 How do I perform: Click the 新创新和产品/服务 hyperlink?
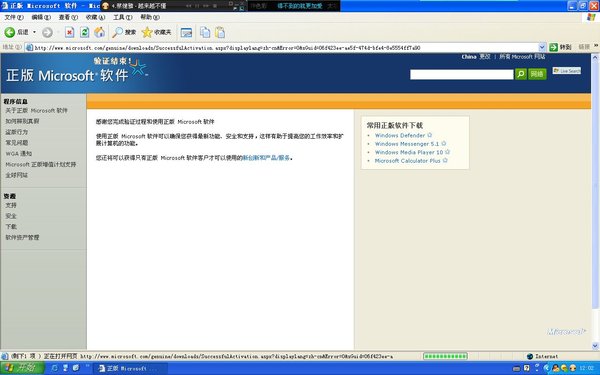[266, 158]
